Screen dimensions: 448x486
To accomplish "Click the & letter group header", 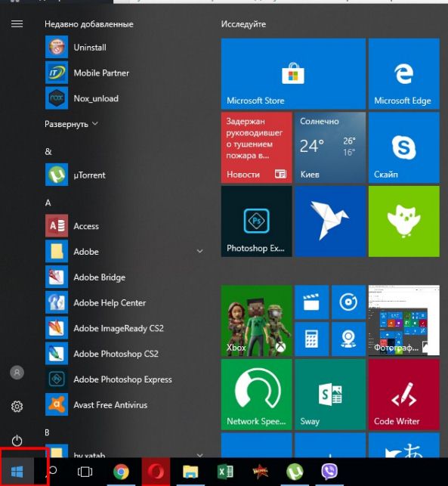I will 48,152.
